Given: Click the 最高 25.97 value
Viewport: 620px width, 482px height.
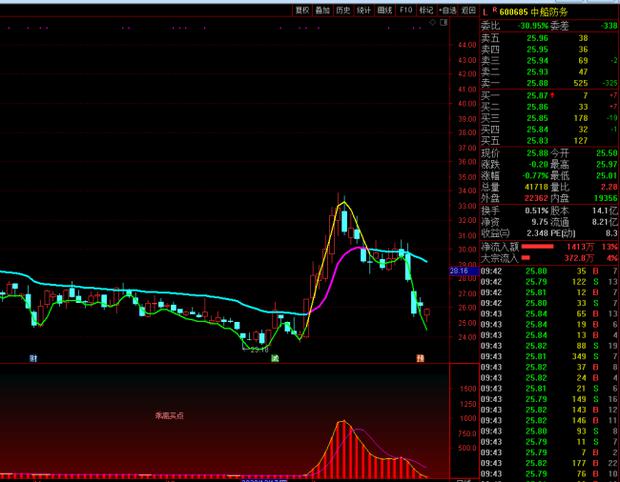Looking at the screenshot, I should 607,164.
